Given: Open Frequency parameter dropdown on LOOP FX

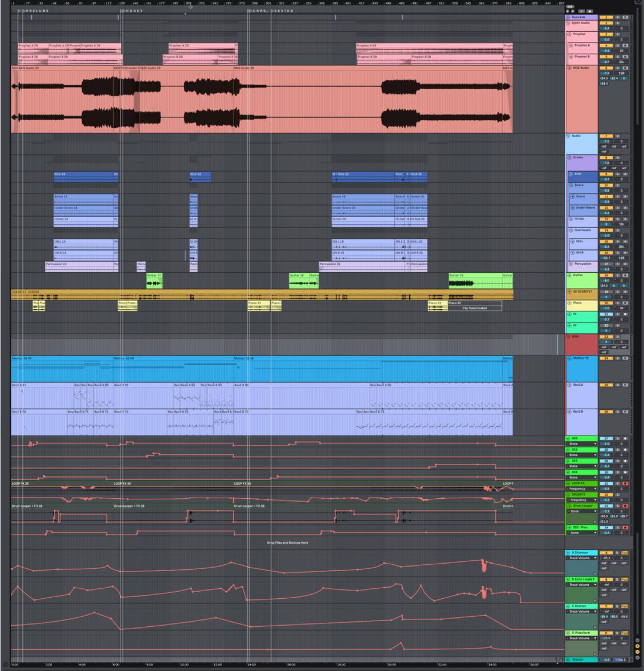Looking at the screenshot, I should click(595, 489).
